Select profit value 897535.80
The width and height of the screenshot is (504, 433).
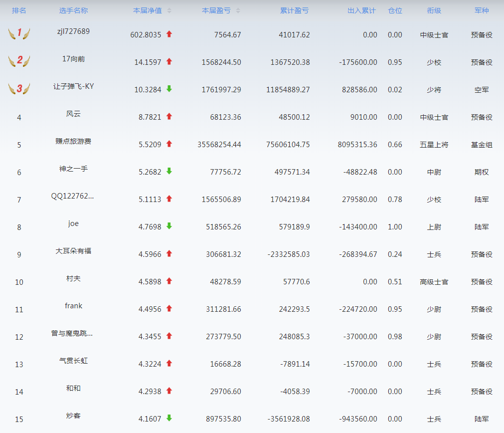[x=223, y=419]
